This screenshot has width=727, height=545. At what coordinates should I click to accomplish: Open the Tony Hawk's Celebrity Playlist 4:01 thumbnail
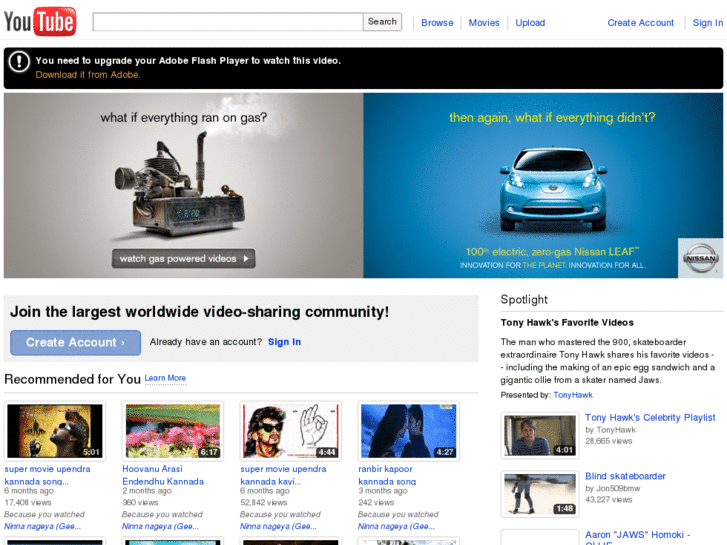coord(540,436)
